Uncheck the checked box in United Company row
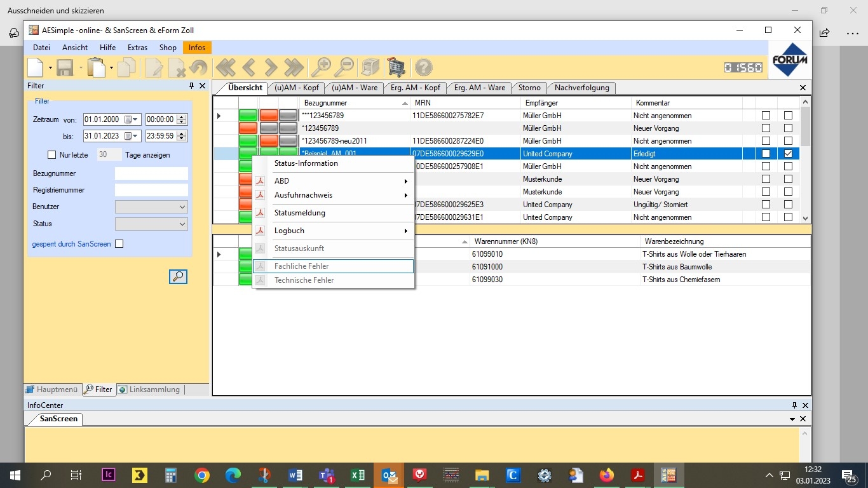 tap(788, 154)
